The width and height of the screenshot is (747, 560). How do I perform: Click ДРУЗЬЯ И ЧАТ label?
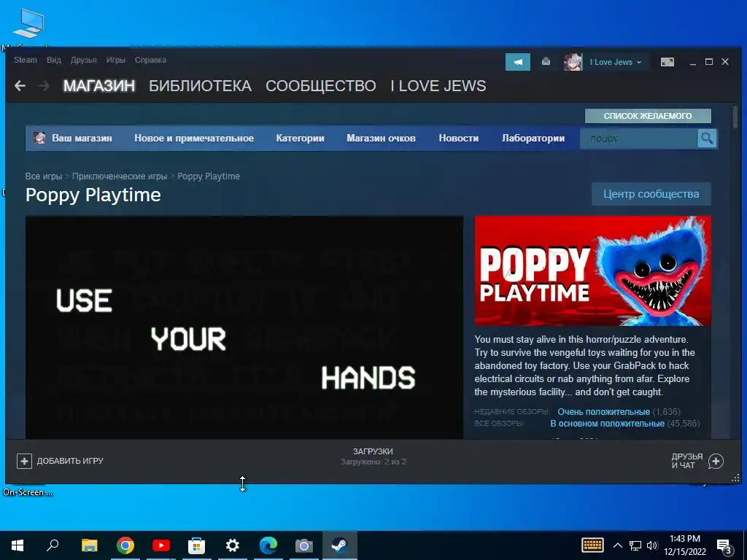(687, 461)
